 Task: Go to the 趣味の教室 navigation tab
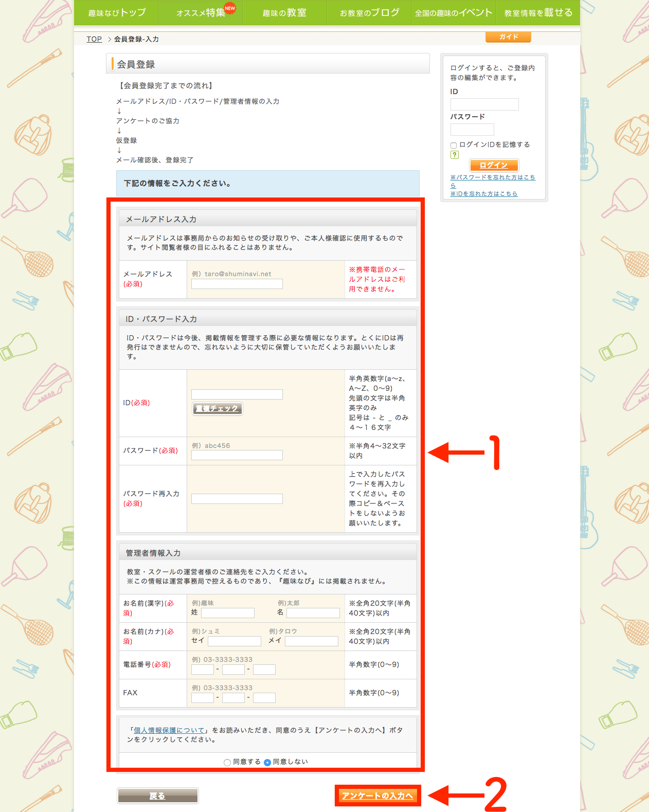pyautogui.click(x=284, y=12)
